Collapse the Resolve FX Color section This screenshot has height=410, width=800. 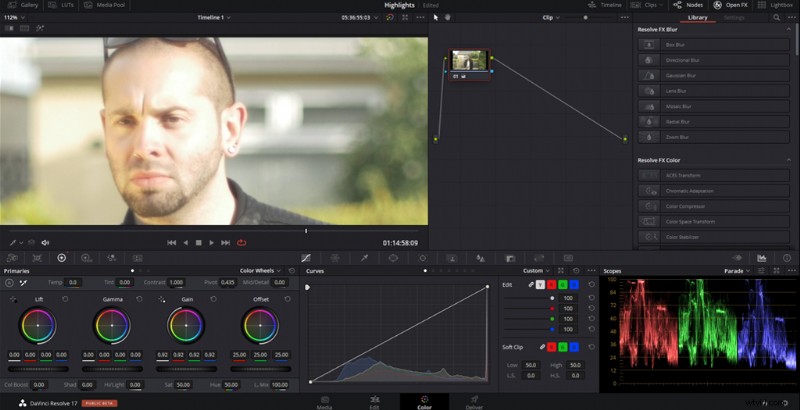coord(789,160)
